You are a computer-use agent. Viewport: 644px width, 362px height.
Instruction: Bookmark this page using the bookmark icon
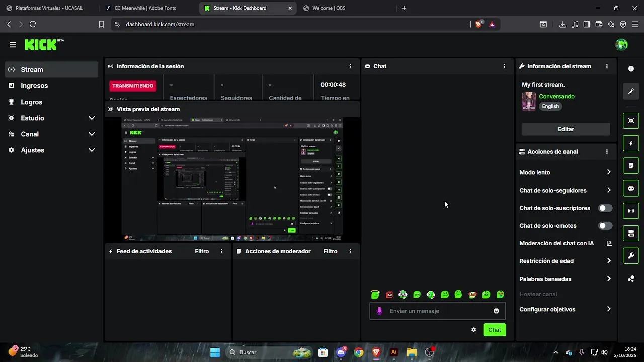(x=101, y=24)
